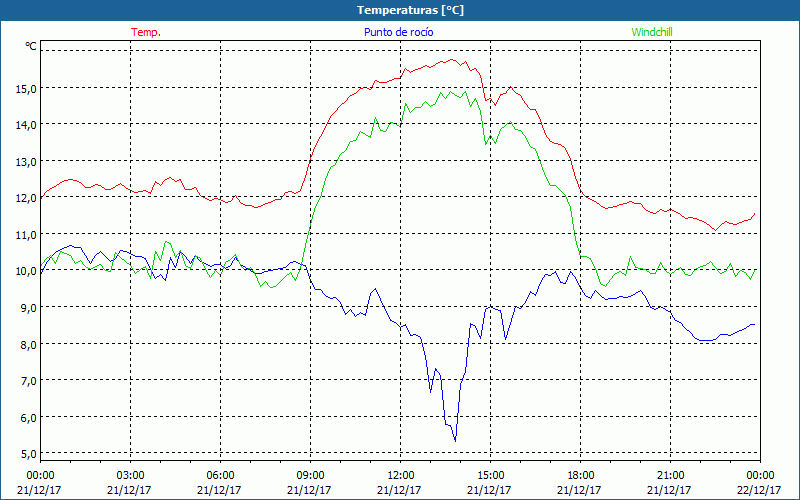Click the 11,0 y-axis value
The height and width of the screenshot is (500, 800).
[26, 235]
